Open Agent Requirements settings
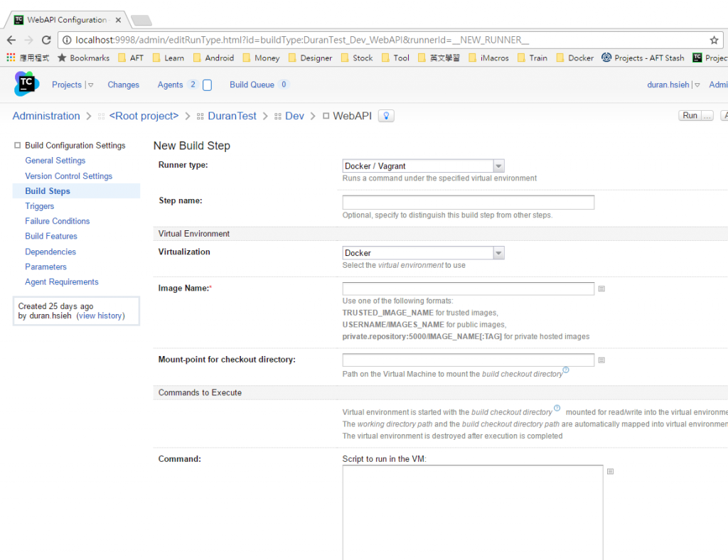Screen dimensions: 728x560 [62, 281]
